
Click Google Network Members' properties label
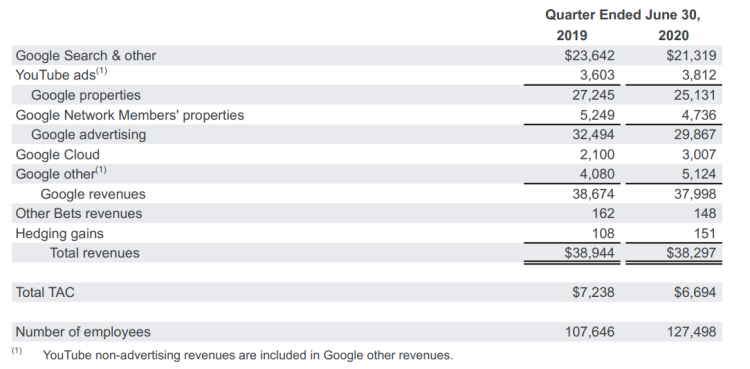(130, 115)
